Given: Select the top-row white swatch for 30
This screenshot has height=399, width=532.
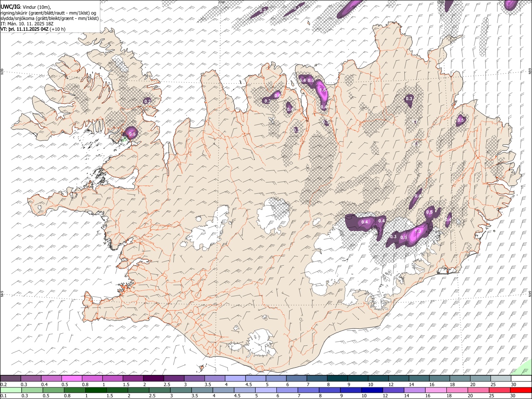Looking at the screenshot, I should pos(521,379).
